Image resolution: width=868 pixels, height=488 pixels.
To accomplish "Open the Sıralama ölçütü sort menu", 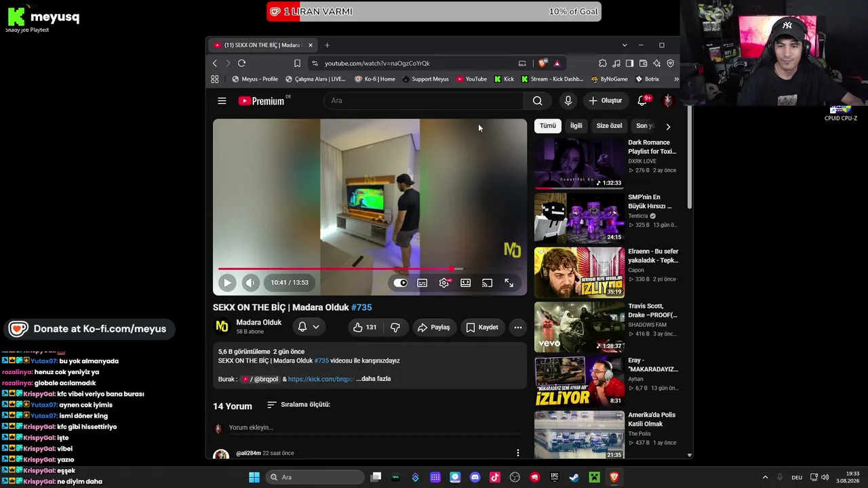I will tap(298, 405).
